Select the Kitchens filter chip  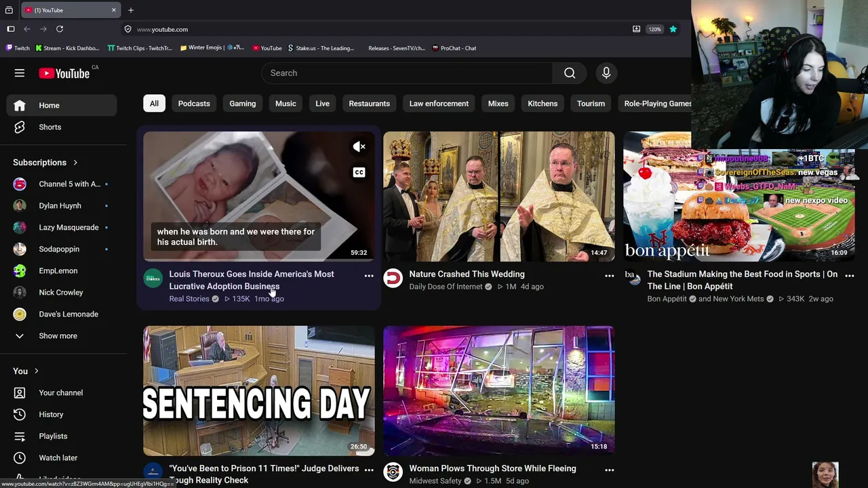click(x=542, y=104)
